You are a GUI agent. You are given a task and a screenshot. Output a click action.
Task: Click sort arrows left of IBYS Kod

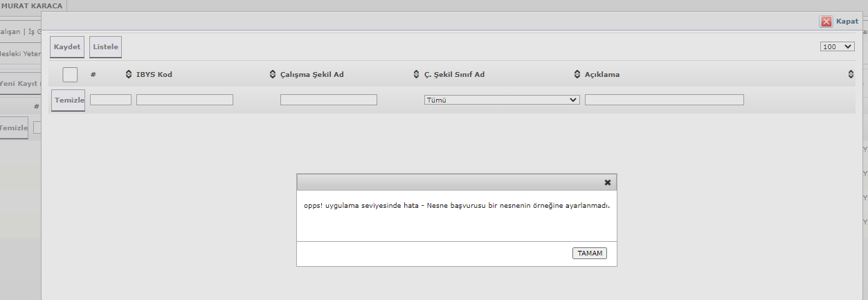pyautogui.click(x=128, y=74)
